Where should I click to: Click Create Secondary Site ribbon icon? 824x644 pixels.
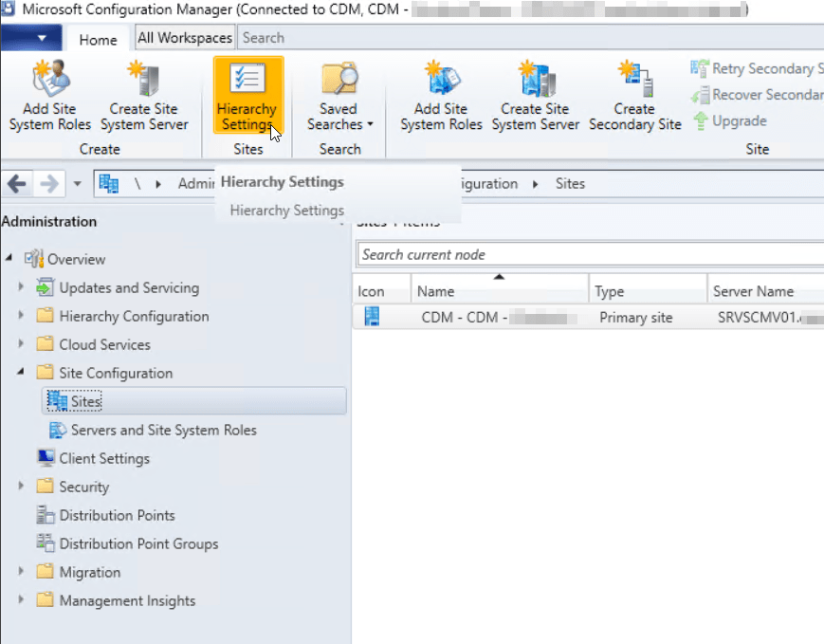click(x=634, y=95)
